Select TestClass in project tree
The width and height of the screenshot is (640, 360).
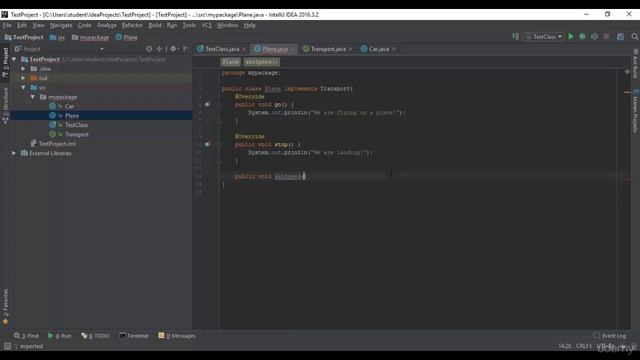tap(76, 125)
